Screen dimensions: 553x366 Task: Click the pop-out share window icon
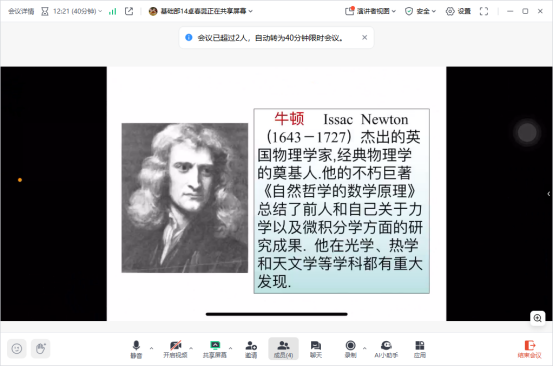(x=129, y=11)
